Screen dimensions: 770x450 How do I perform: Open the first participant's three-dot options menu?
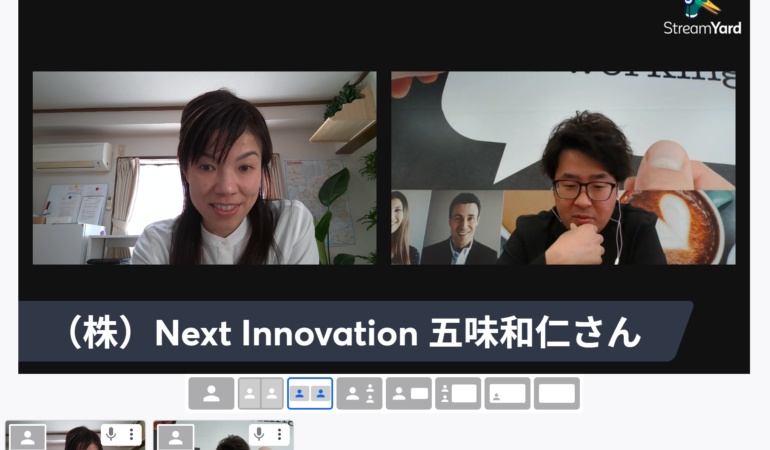point(131,434)
